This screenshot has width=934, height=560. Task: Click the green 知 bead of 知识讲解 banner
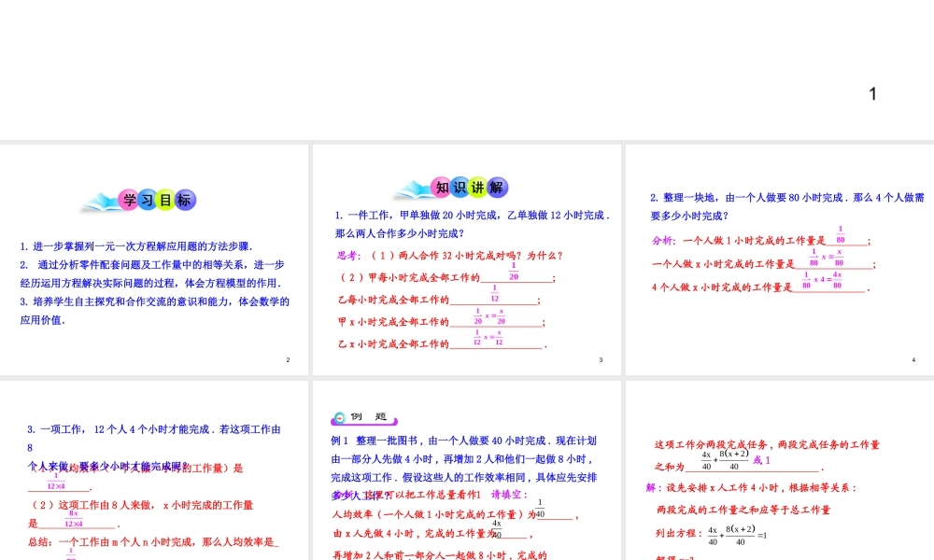coord(442,187)
